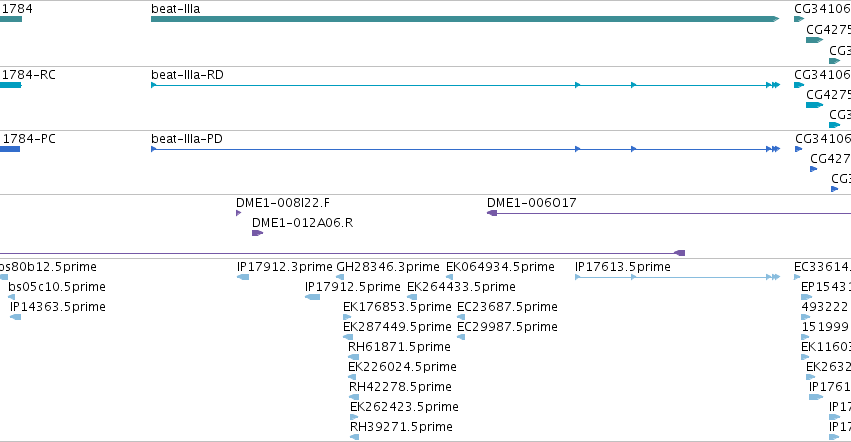Click the IP14363.5prime arrow glyph
This screenshot has width=851, height=442.
[x=15, y=317]
